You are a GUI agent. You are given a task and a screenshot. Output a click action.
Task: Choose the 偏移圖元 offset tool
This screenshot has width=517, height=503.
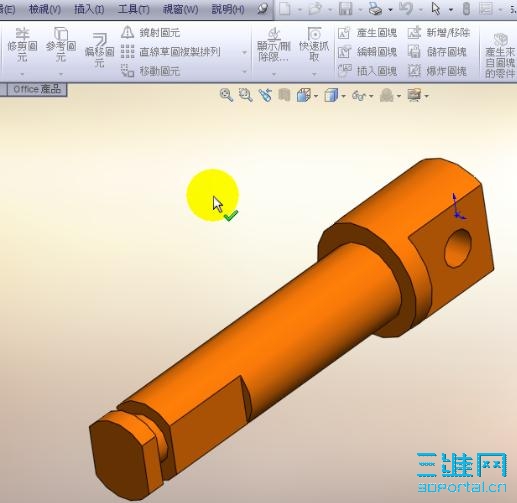(99, 50)
